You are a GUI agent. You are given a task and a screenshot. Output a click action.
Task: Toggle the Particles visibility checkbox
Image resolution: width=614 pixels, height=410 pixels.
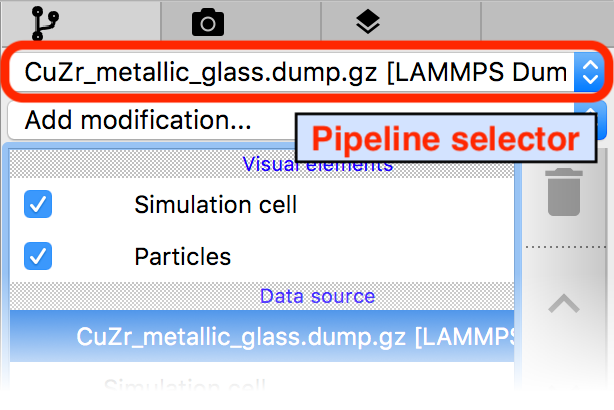pyautogui.click(x=38, y=257)
